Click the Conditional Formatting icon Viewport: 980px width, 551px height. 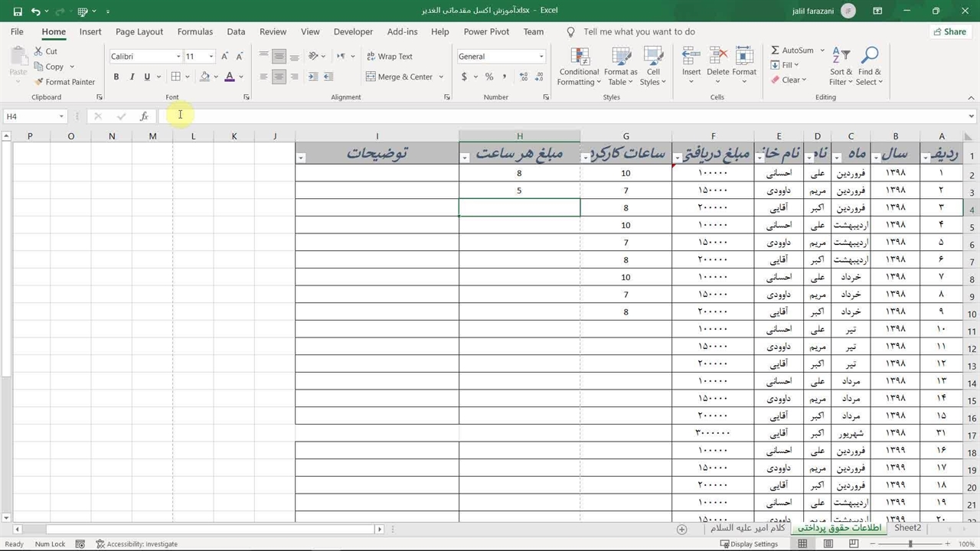[579, 58]
